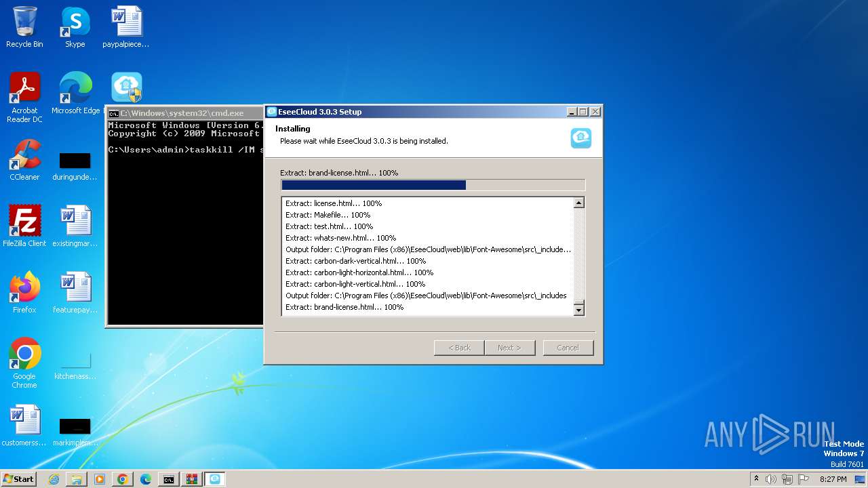Select the kitchenass desktop file
The image size is (868, 488).
[75, 365]
